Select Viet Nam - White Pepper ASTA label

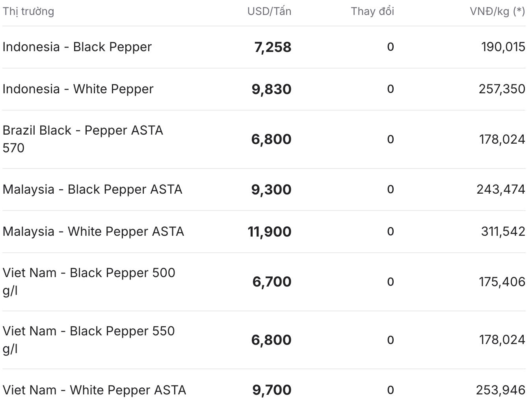point(94,390)
